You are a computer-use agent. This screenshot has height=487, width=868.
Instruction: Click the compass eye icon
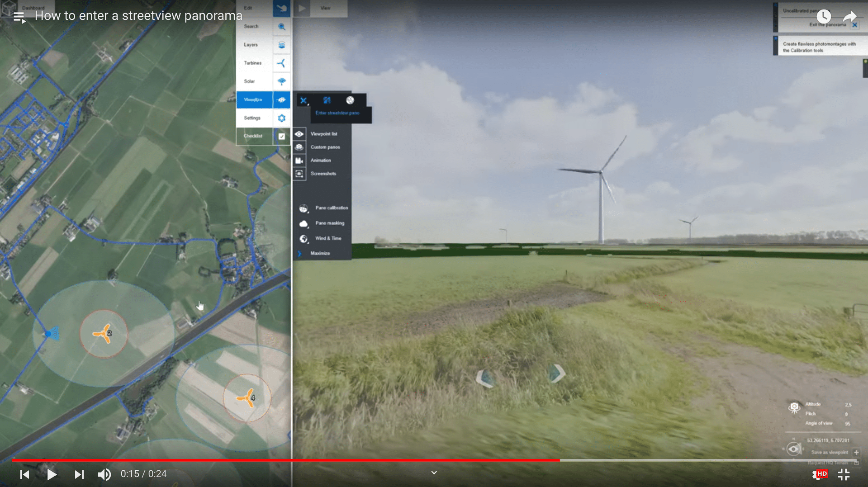[x=793, y=449]
